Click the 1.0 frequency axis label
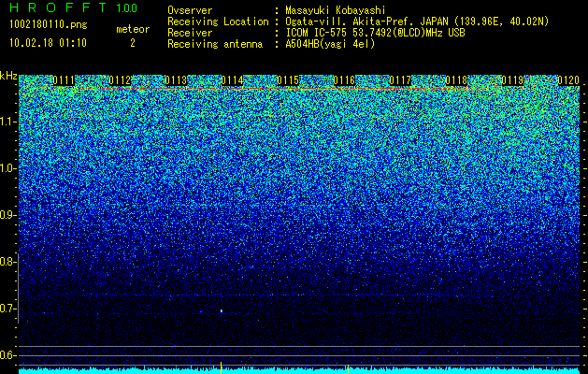The height and width of the screenshot is (374, 588). pyautogui.click(x=7, y=169)
